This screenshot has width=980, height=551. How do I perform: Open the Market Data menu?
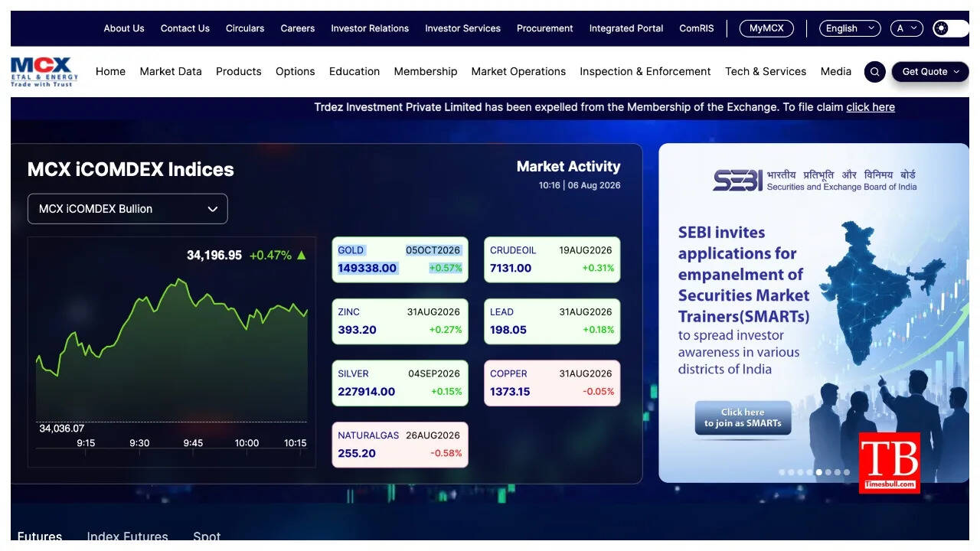[171, 71]
